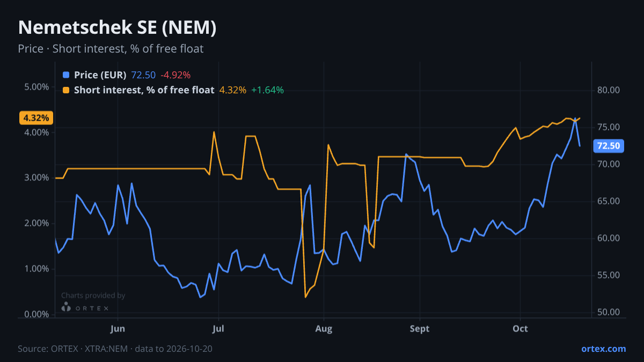Click the orange Short interest legend swatch

(66, 90)
